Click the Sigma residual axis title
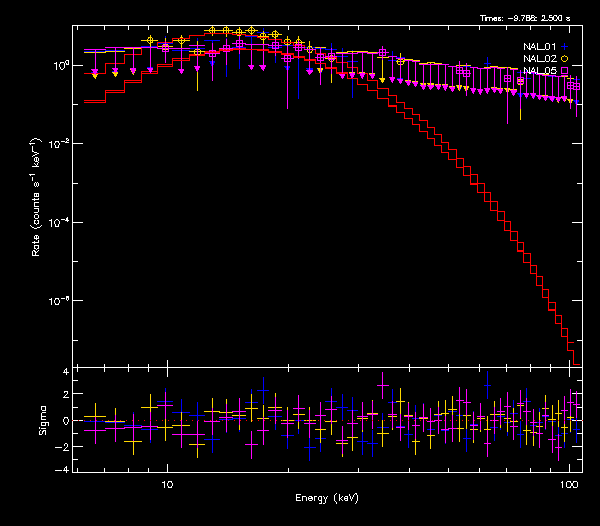This screenshot has width=600, height=526. pos(42,420)
